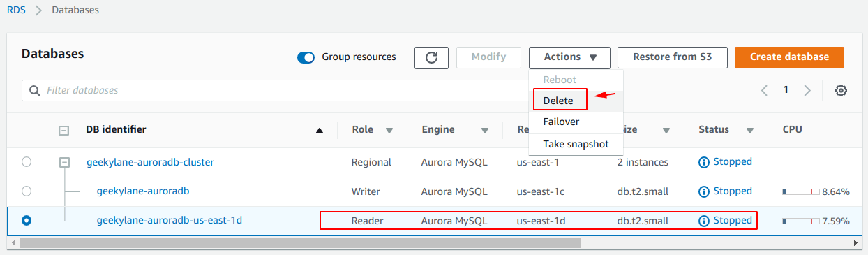The width and height of the screenshot is (868, 255).
Task: Click the refresh databases icon button
Action: [x=431, y=57]
